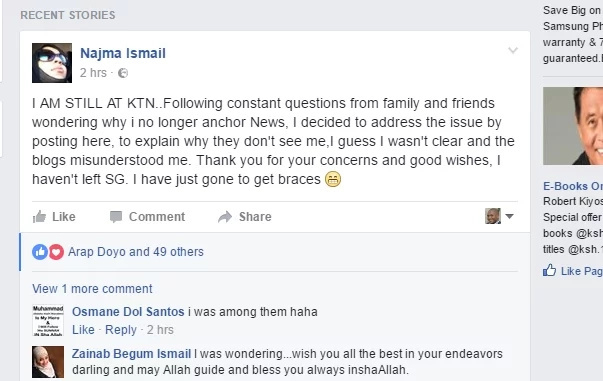The image size is (603, 381).
Task: Like Osmane Dol Santos's comment
Action: coord(83,329)
